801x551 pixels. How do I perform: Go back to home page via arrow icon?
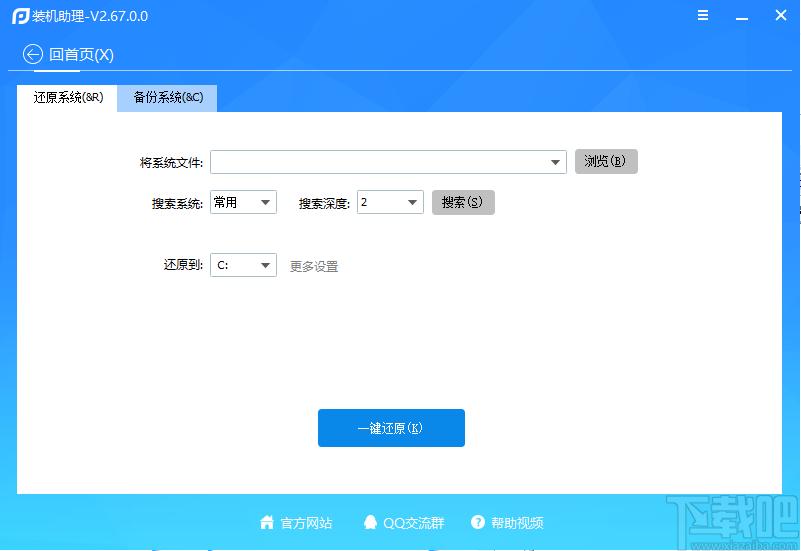pyautogui.click(x=33, y=54)
